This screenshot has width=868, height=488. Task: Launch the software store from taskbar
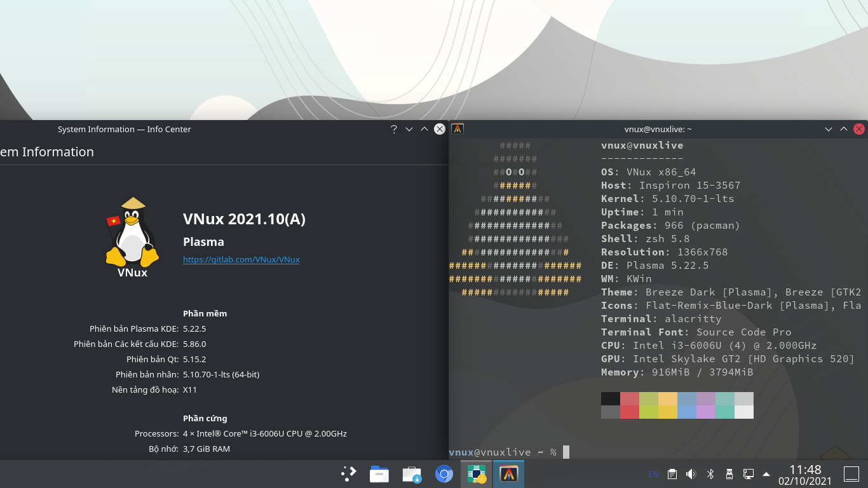tap(412, 474)
